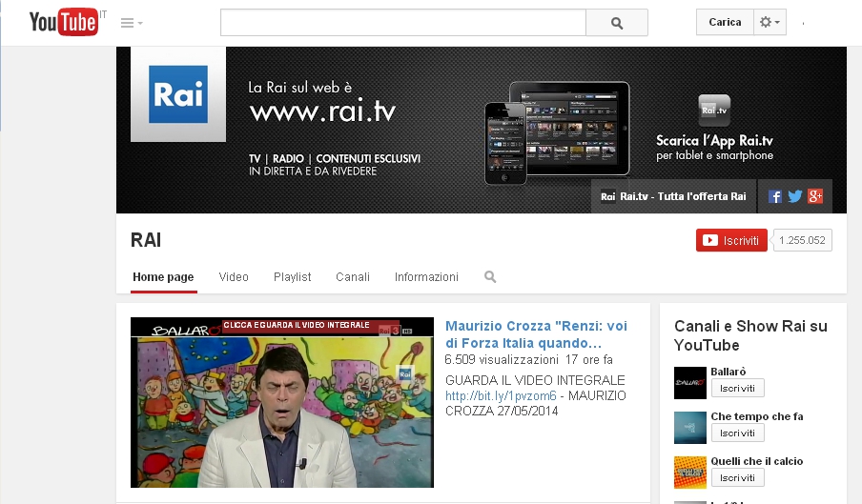The width and height of the screenshot is (862, 504).
Task: Click the 1.255.052 subscriber count
Action: pos(802,240)
